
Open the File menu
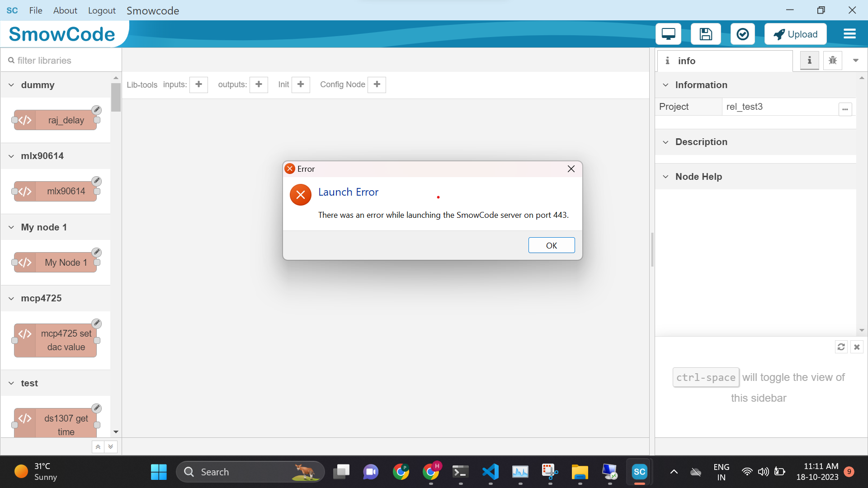35,10
